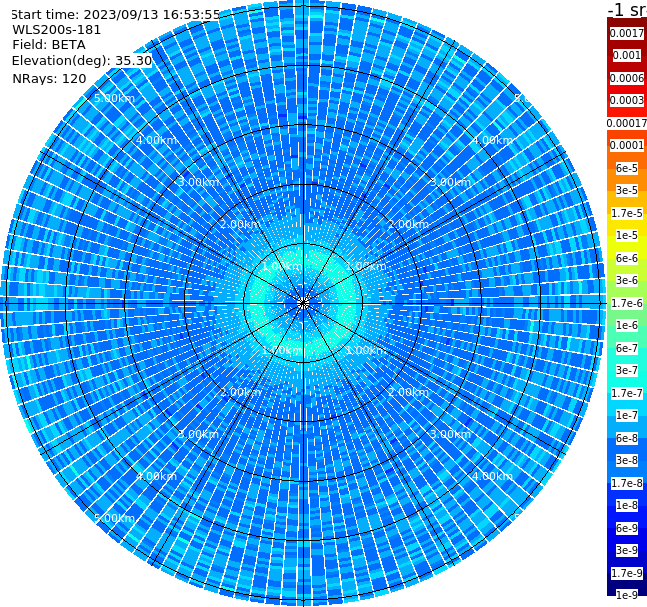The width and height of the screenshot is (647, 607).
Task: Select the 1e-8 colorbar label
Action: pyautogui.click(x=627, y=505)
